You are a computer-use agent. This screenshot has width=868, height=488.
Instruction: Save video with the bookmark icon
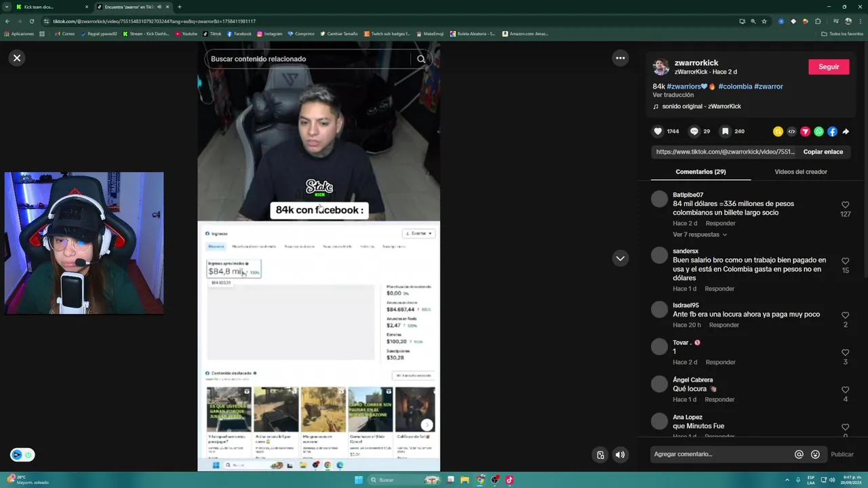(725, 131)
